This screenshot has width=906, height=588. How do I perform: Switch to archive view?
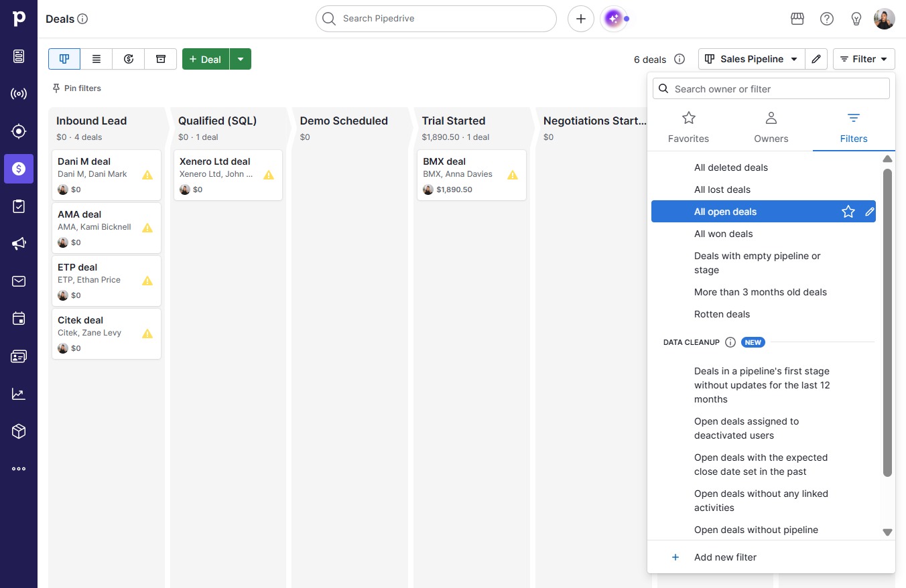161,59
